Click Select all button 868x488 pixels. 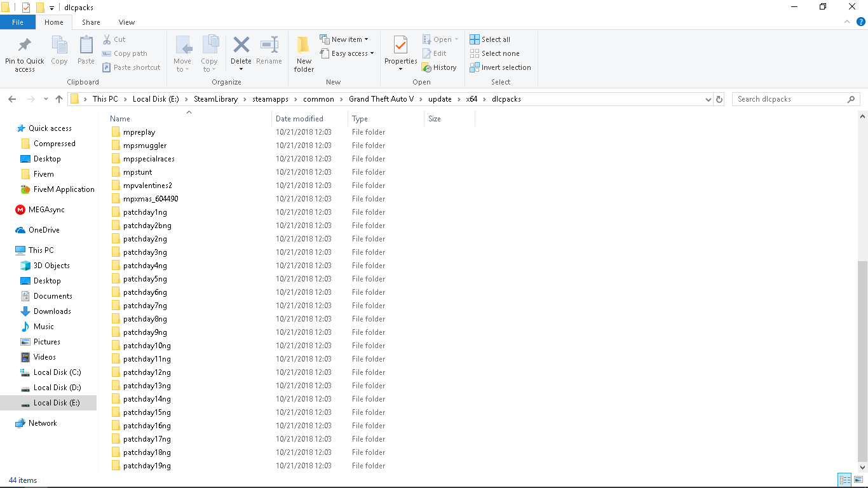pyautogui.click(x=490, y=39)
